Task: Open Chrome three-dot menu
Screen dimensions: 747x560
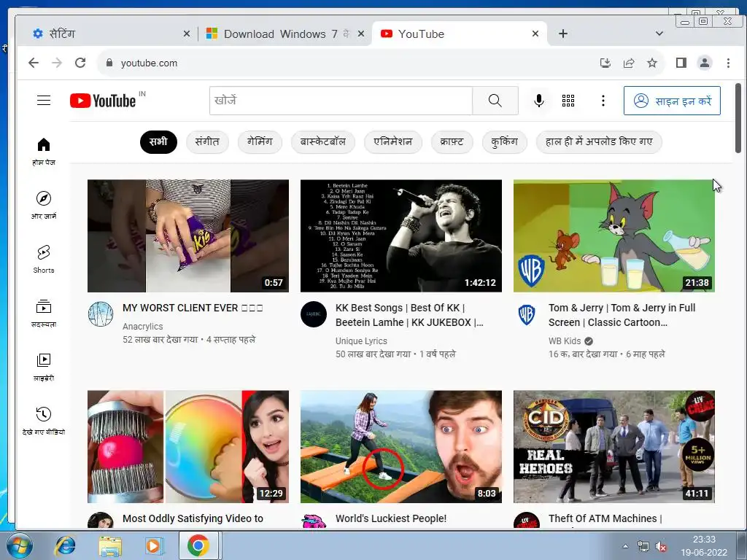Action: [x=728, y=63]
